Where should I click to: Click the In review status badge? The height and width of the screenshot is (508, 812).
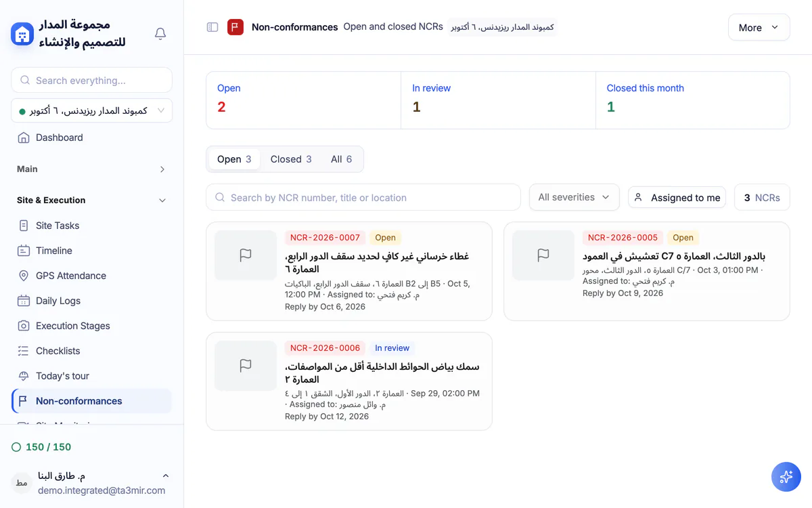point(392,348)
